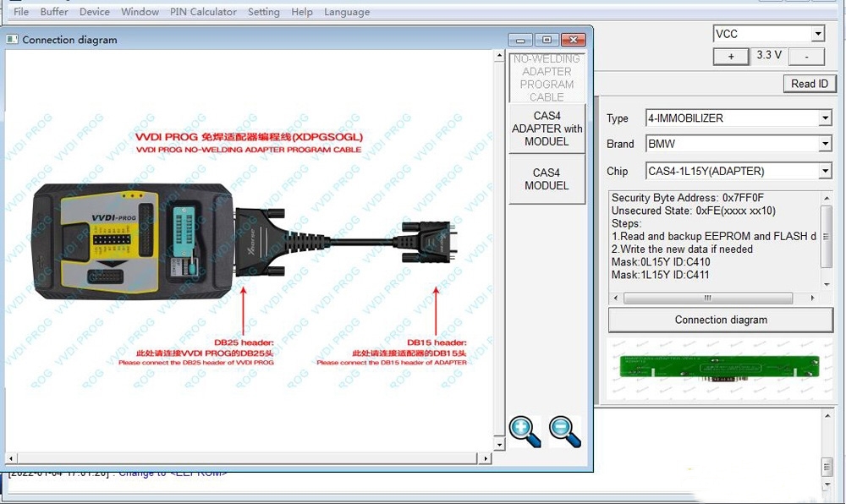Open the Help menu

pyautogui.click(x=302, y=11)
